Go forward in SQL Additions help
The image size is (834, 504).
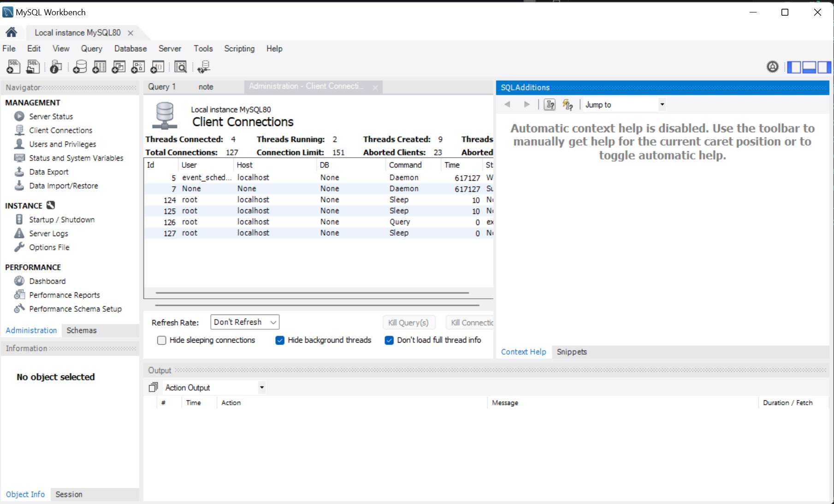(527, 104)
